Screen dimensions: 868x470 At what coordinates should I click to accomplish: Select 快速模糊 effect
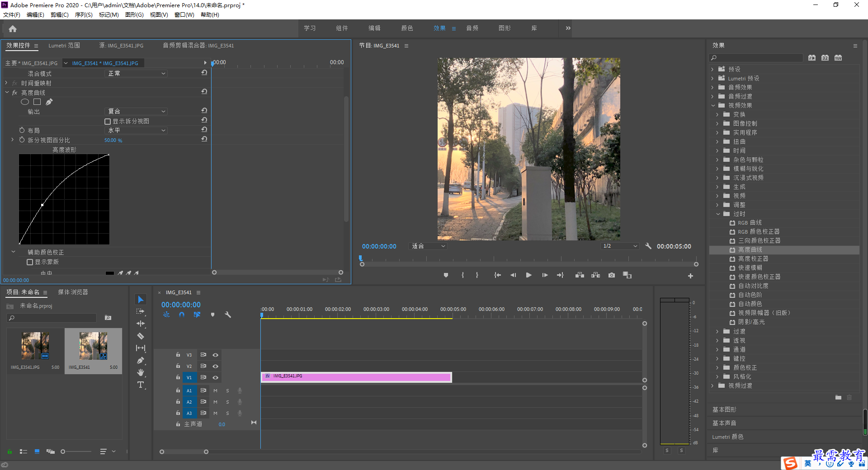click(750, 268)
